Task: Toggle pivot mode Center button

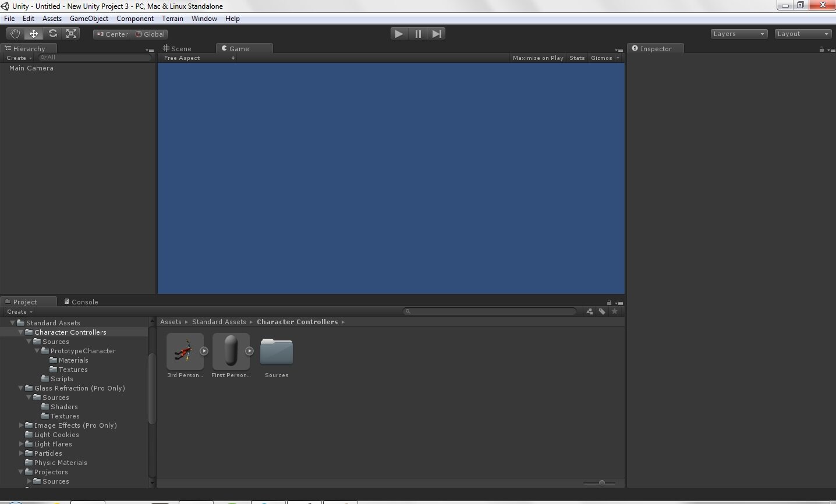Action: pyautogui.click(x=112, y=34)
